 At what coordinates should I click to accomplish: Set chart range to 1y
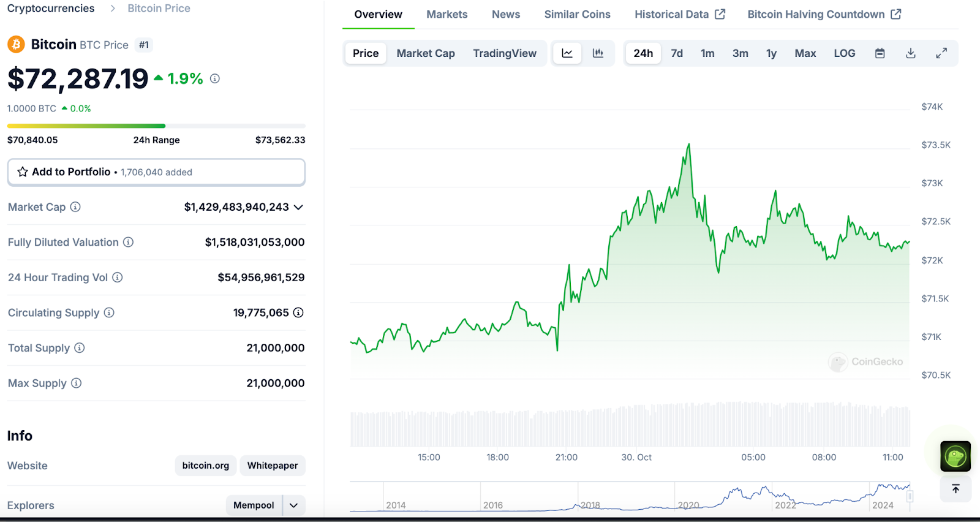tap(771, 53)
